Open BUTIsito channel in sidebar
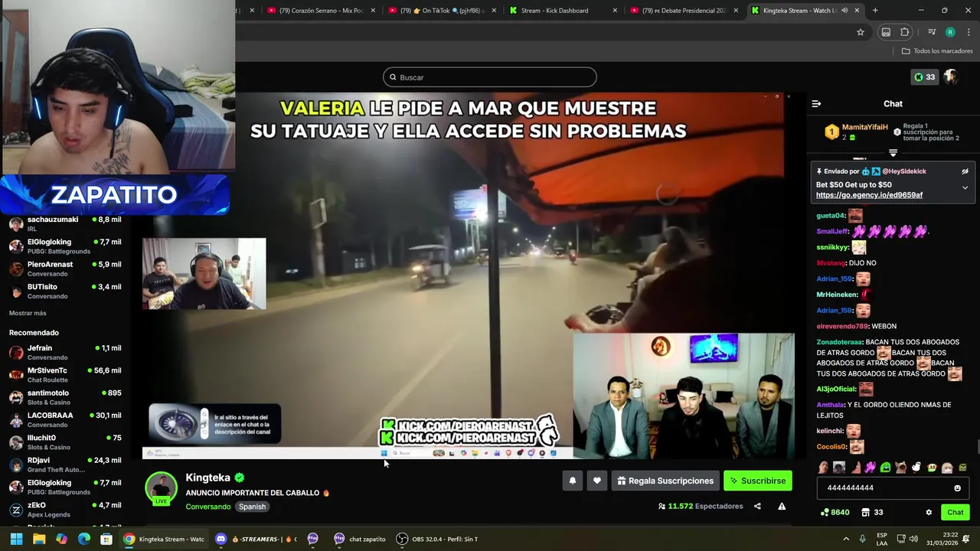The height and width of the screenshot is (551, 980). click(x=65, y=291)
